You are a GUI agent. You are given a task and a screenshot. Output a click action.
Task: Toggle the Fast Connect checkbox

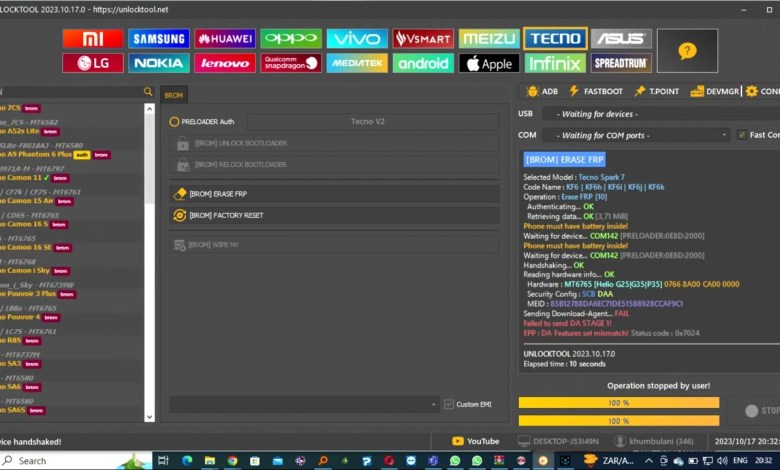pos(742,135)
